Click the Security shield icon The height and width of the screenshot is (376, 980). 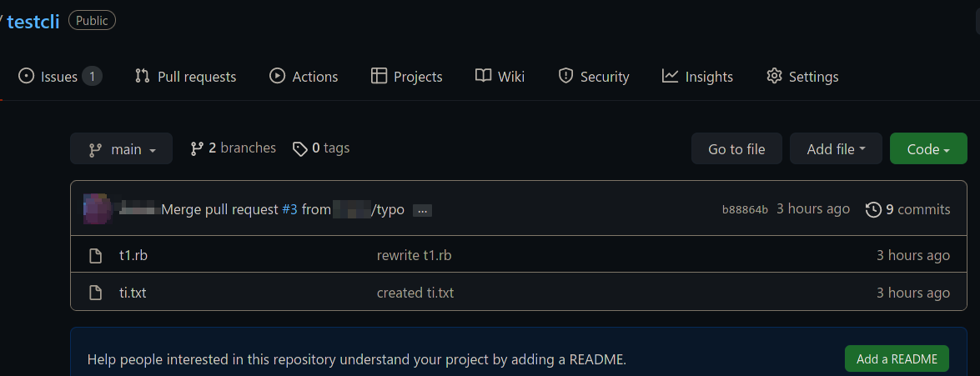pos(565,77)
